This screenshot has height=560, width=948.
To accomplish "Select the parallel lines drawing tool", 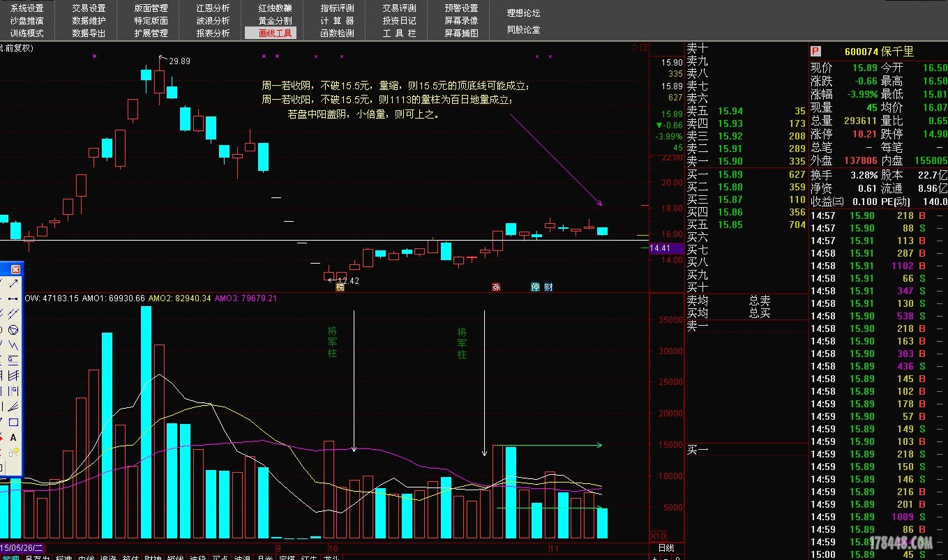I will coord(13,313).
